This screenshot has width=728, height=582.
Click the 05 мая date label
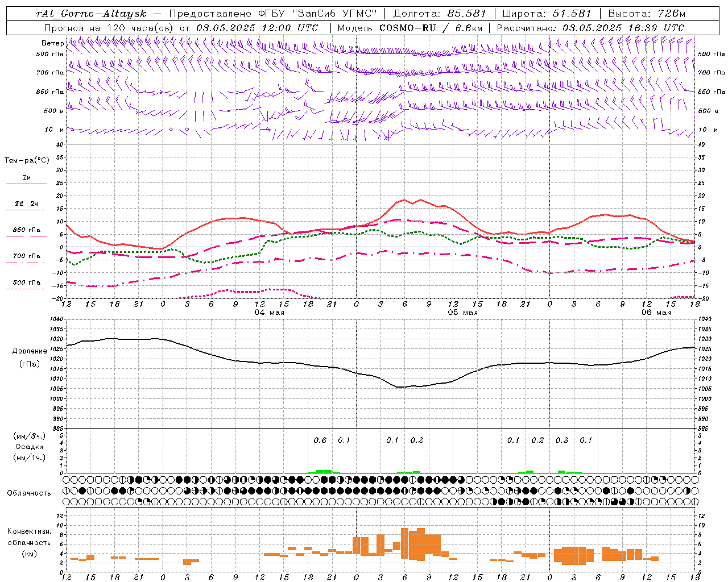tap(462, 312)
